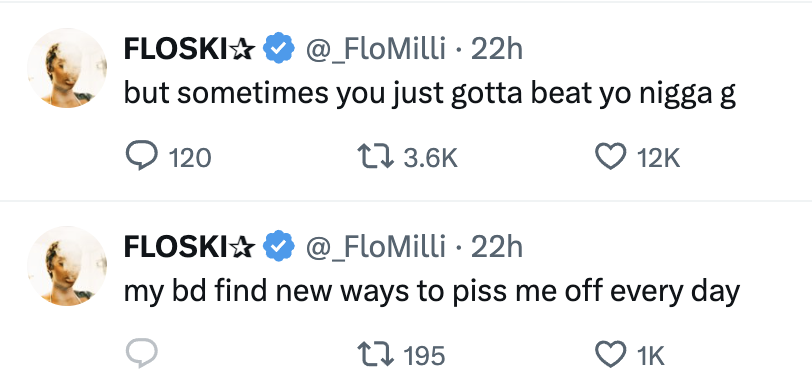This screenshot has width=812, height=392.
Task: Click 22h timestamp on first tweet
Action: pos(497,50)
